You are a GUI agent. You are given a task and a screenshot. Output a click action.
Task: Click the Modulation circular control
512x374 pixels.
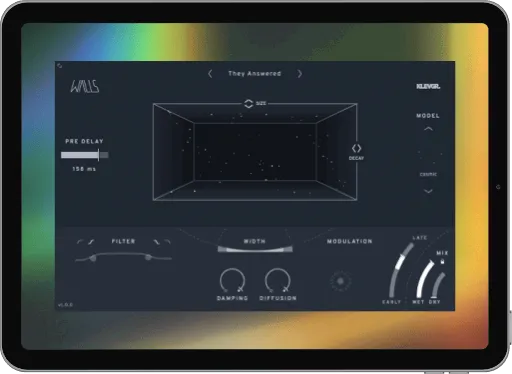coord(341,281)
